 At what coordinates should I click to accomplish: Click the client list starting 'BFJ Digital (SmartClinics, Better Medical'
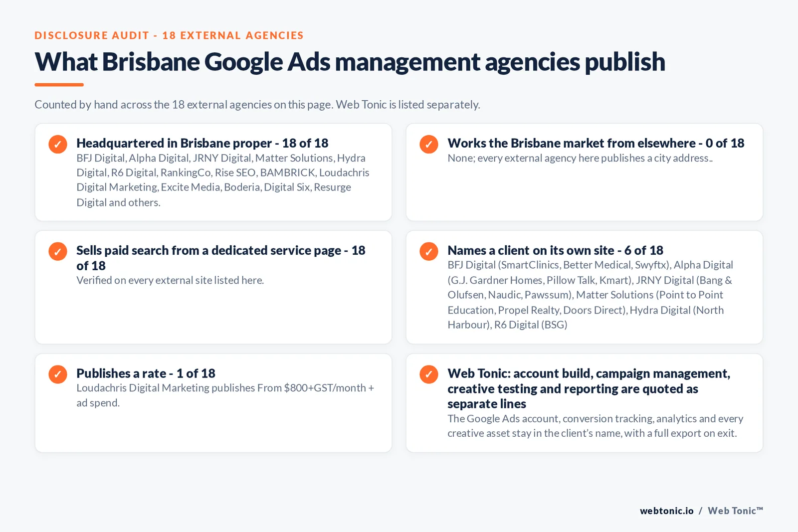590,295
